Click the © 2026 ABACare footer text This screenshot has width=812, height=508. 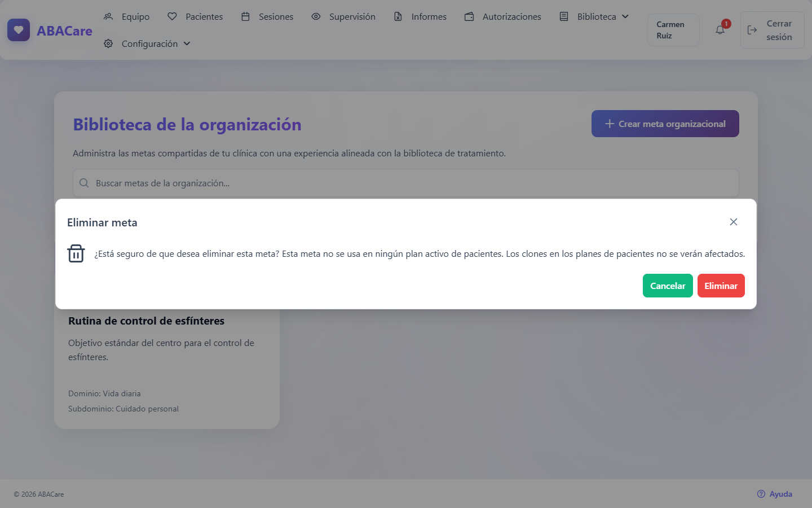39,494
